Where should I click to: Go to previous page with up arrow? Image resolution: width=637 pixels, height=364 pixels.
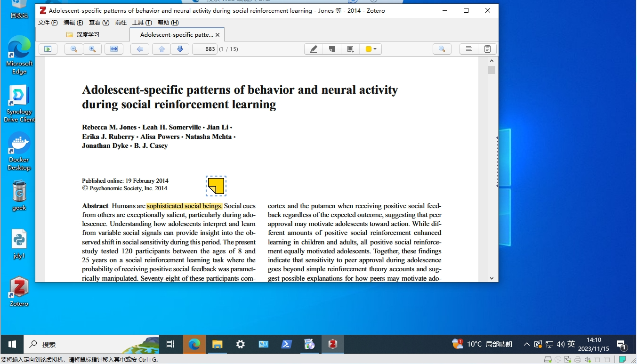pyautogui.click(x=161, y=49)
